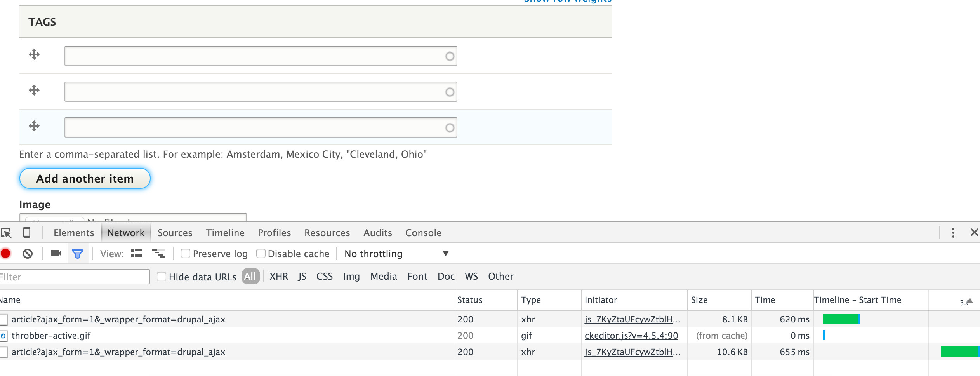This screenshot has width=980, height=376.
Task: Enable the Preserve log checkbox
Action: tap(186, 254)
